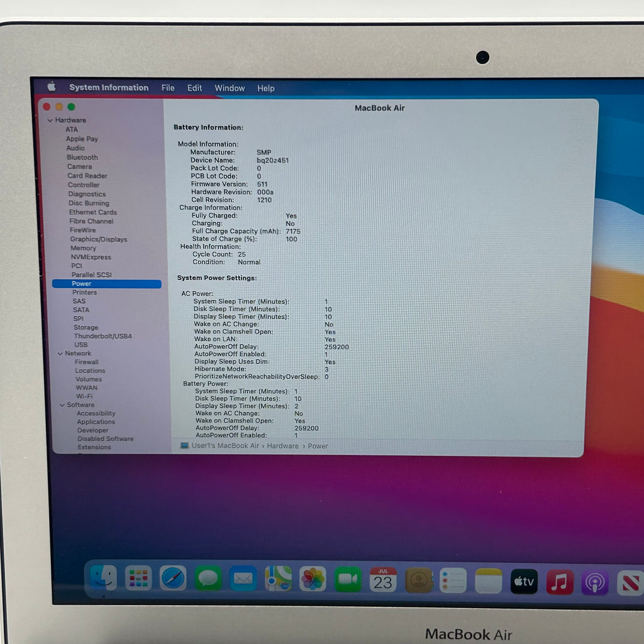Image resolution: width=644 pixels, height=644 pixels.
Task: Select Firewall under Network
Action: 87,362
